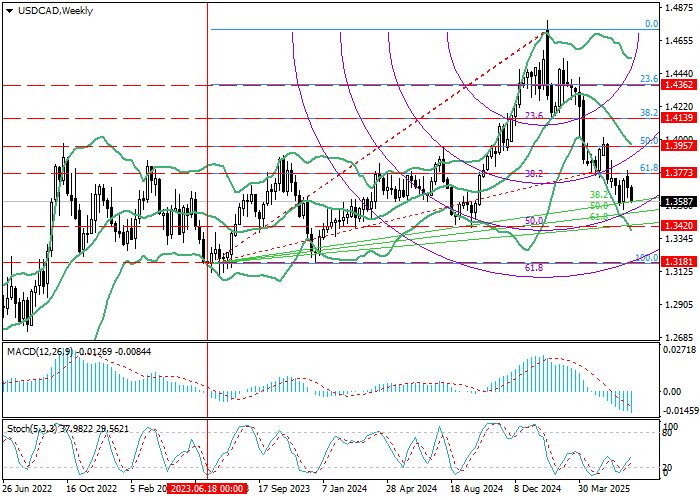Screen dimensions: 700x500
Task: Select the 1.3773 red price label
Action: (x=679, y=172)
